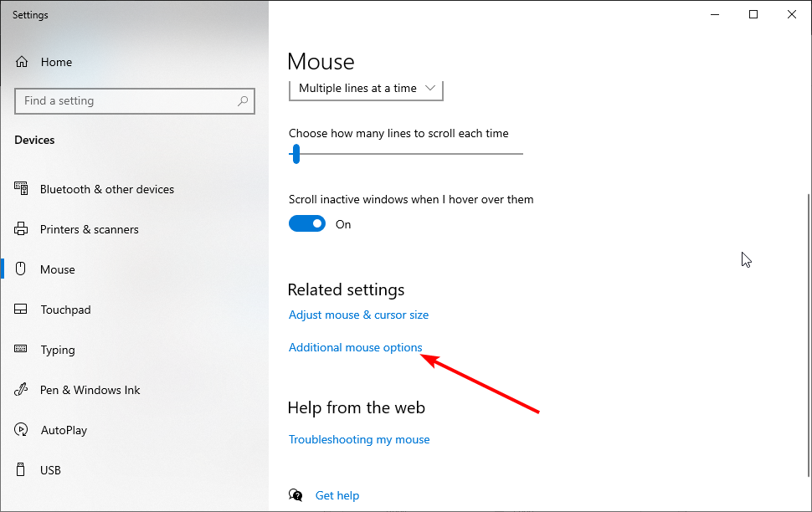Image resolution: width=812 pixels, height=512 pixels.
Task: Click inside the Find a setting field
Action: [135, 101]
